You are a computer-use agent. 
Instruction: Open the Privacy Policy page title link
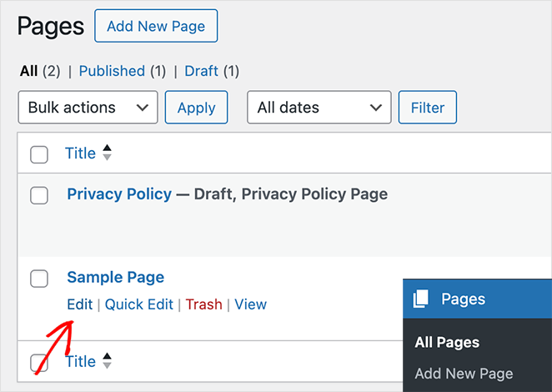click(x=119, y=194)
